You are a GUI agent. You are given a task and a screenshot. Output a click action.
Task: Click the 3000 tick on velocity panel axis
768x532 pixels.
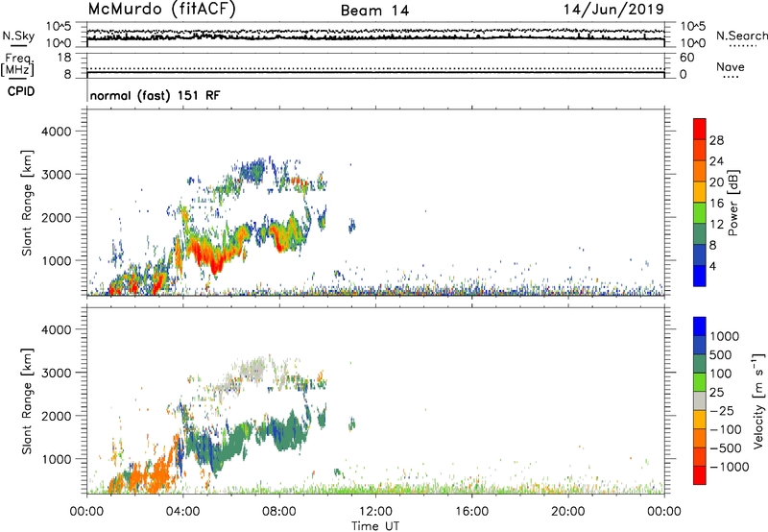point(56,373)
